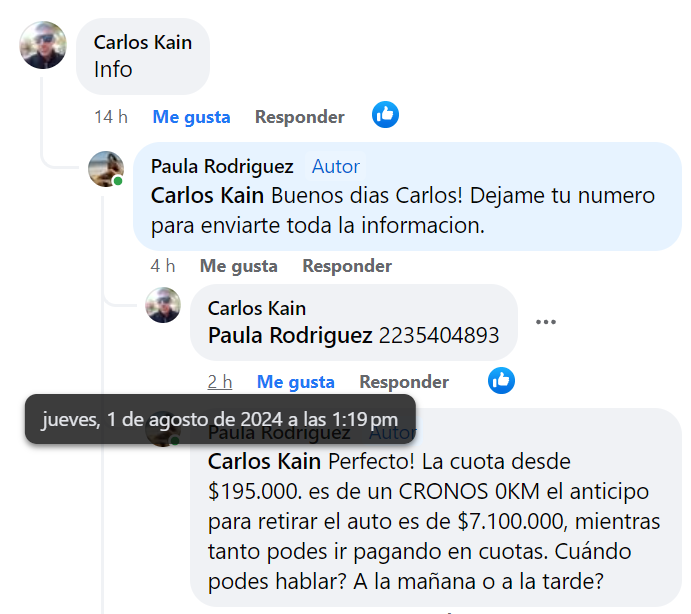Screen dimensions: 691x614
Task: Click the '2 h' timestamp link
Action: coord(220,382)
